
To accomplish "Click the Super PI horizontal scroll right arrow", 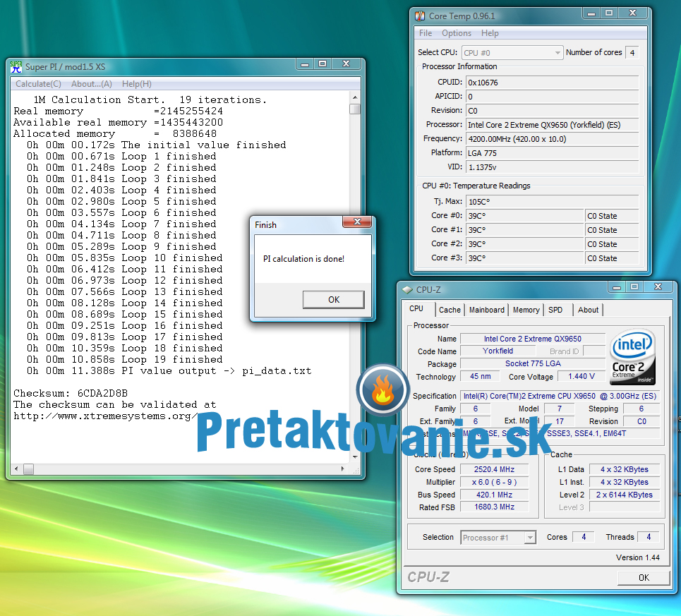I will (343, 469).
